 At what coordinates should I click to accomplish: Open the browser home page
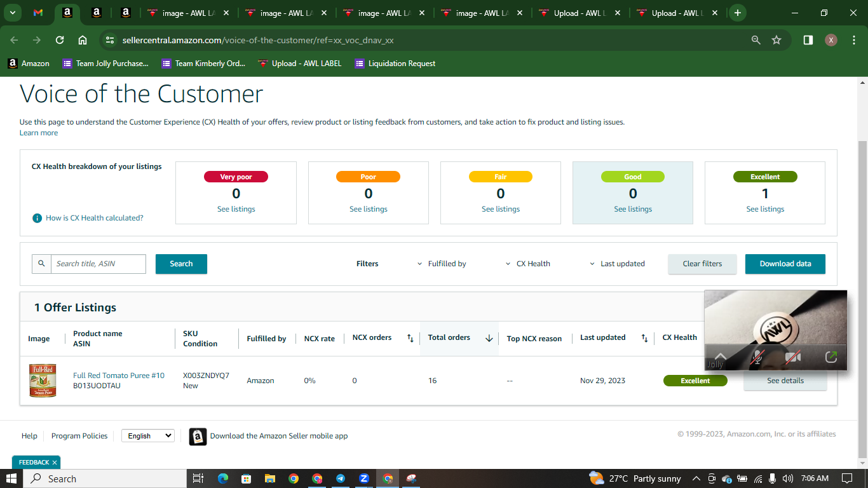tap(83, 40)
